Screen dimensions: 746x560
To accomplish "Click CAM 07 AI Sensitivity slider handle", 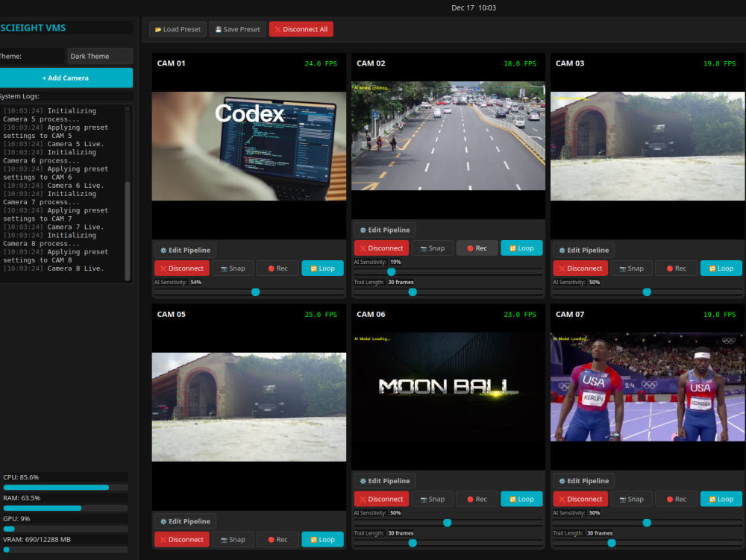I will (x=647, y=523).
